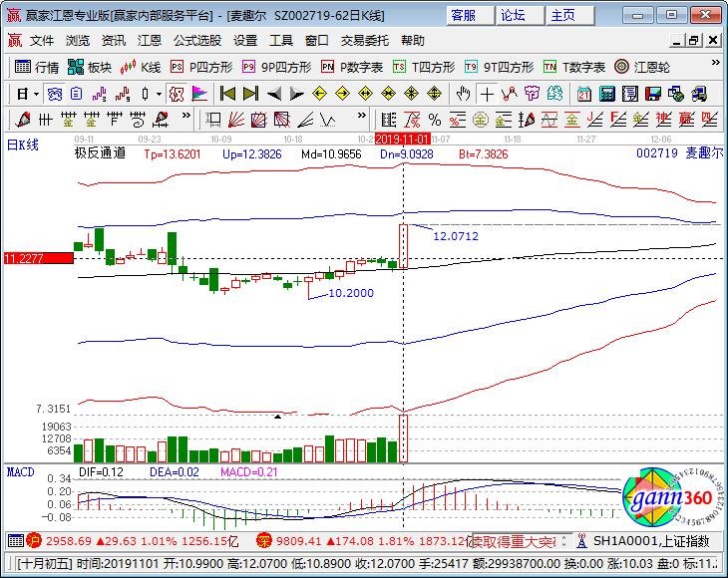The image size is (728, 578).
Task: Expand the drawing toolbar overflow chevron
Action: pos(186,115)
